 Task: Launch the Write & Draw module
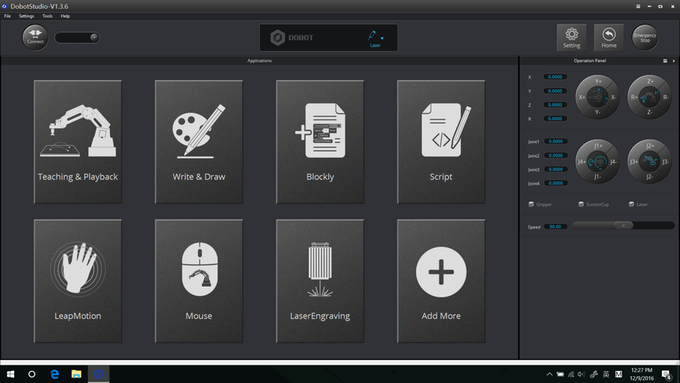(199, 141)
